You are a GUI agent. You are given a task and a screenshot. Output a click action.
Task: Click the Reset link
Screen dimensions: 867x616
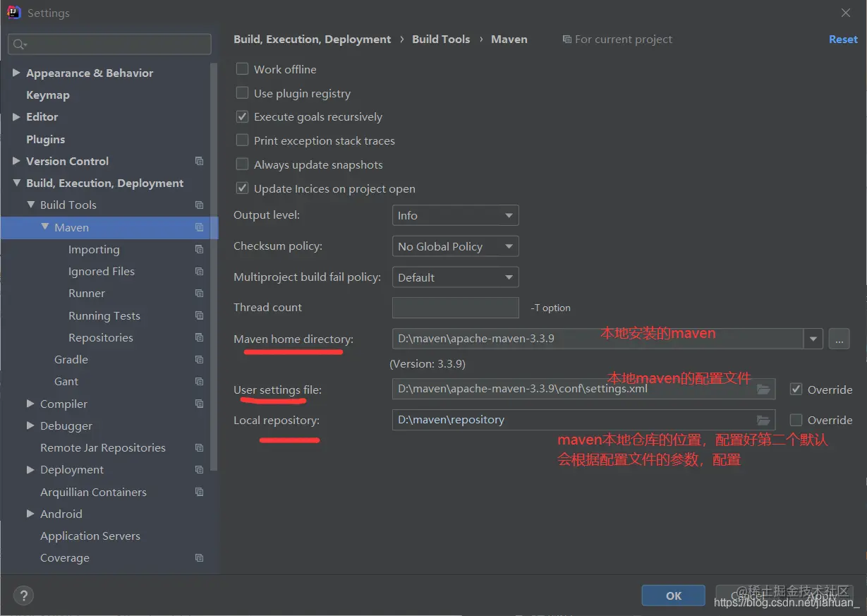pyautogui.click(x=843, y=40)
